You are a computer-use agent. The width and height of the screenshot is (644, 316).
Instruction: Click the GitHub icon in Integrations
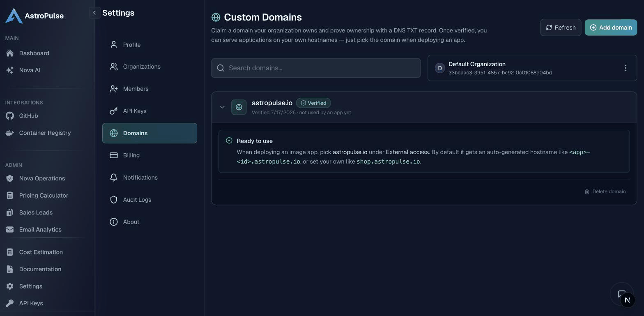tap(10, 116)
